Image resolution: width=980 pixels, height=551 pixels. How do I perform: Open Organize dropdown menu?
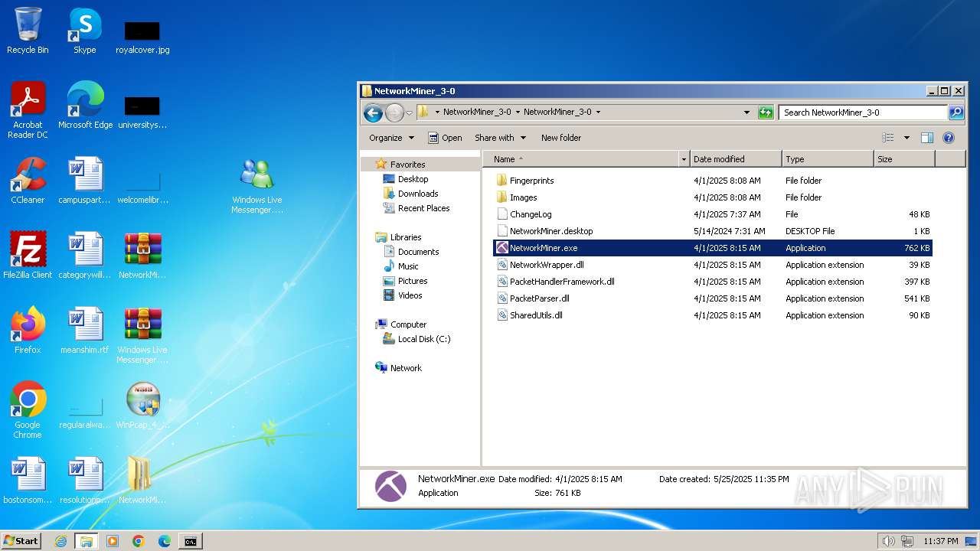[391, 138]
